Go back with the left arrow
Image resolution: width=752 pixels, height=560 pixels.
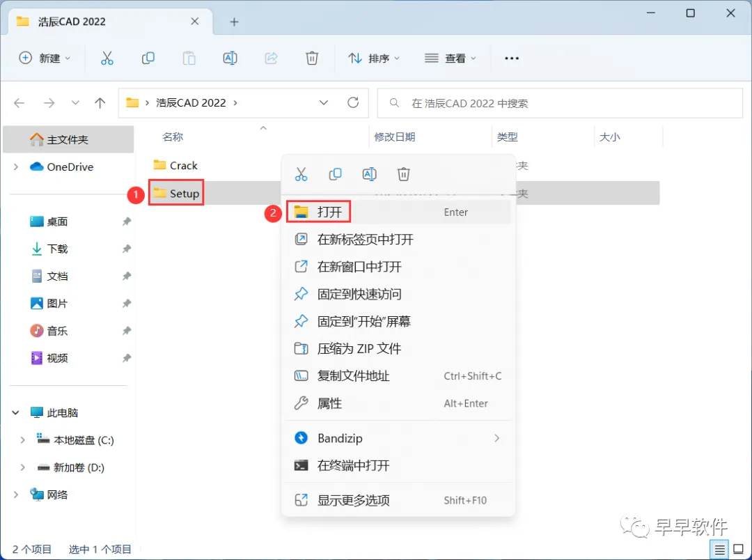19,102
